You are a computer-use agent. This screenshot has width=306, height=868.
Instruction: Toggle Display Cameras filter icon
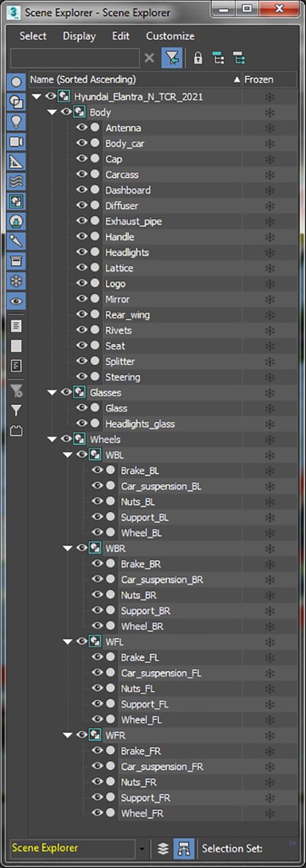16,142
